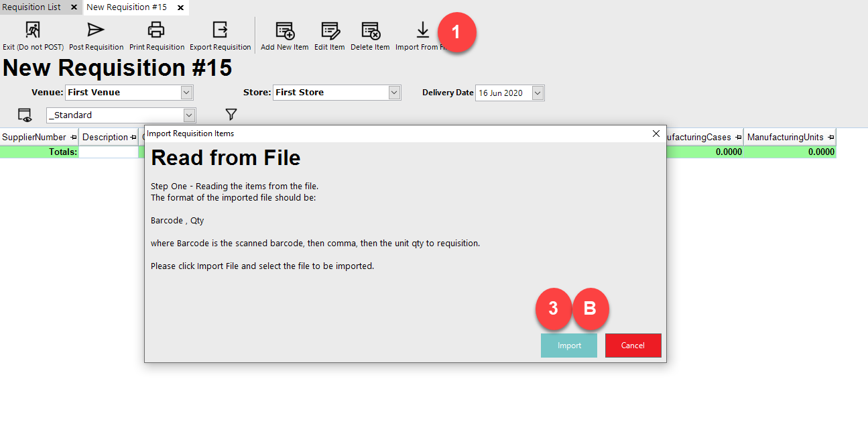Click the Post Requisition icon
Image resolution: width=868 pixels, height=422 pixels.
(x=96, y=30)
